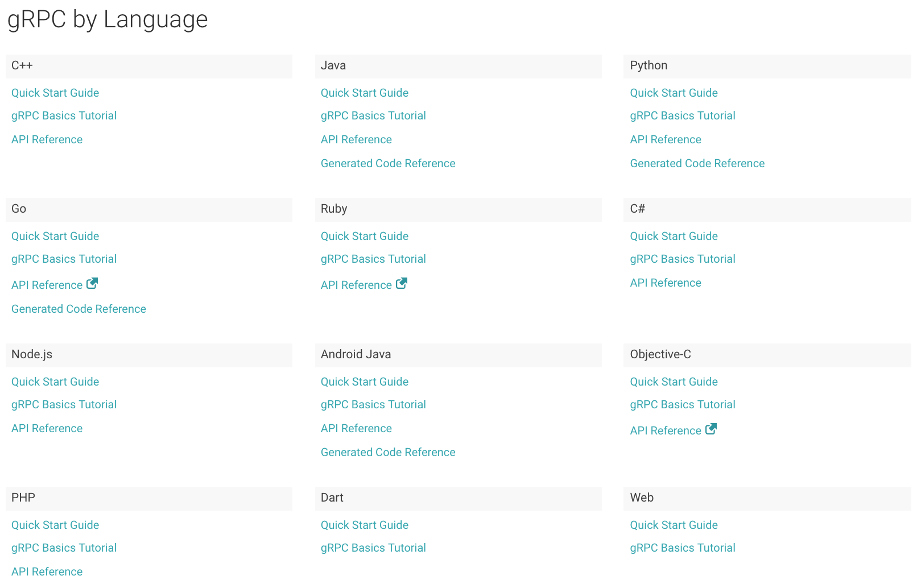Click the external link icon beside Ruby API Reference
The image size is (917, 588).
(x=402, y=283)
